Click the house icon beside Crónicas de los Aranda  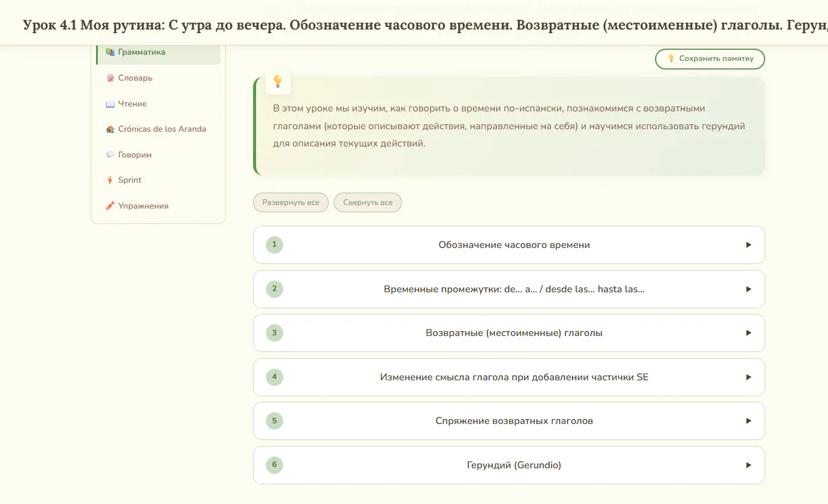(110, 129)
